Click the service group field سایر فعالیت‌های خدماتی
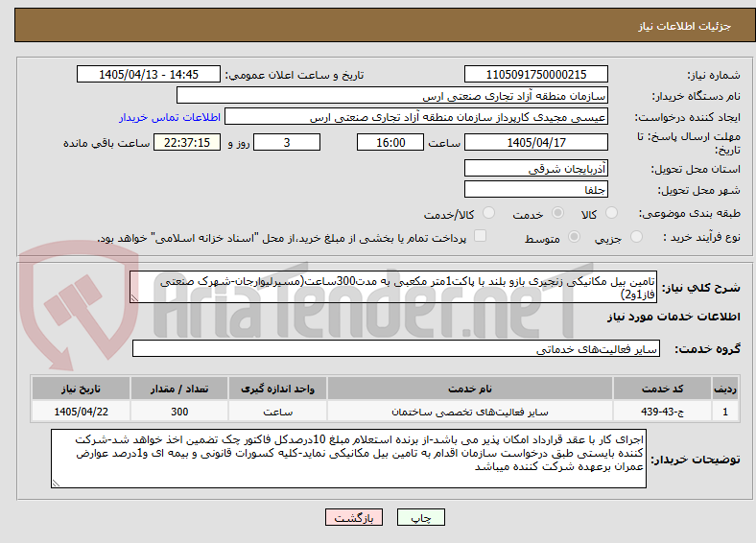The height and width of the screenshot is (543, 756). (x=396, y=348)
